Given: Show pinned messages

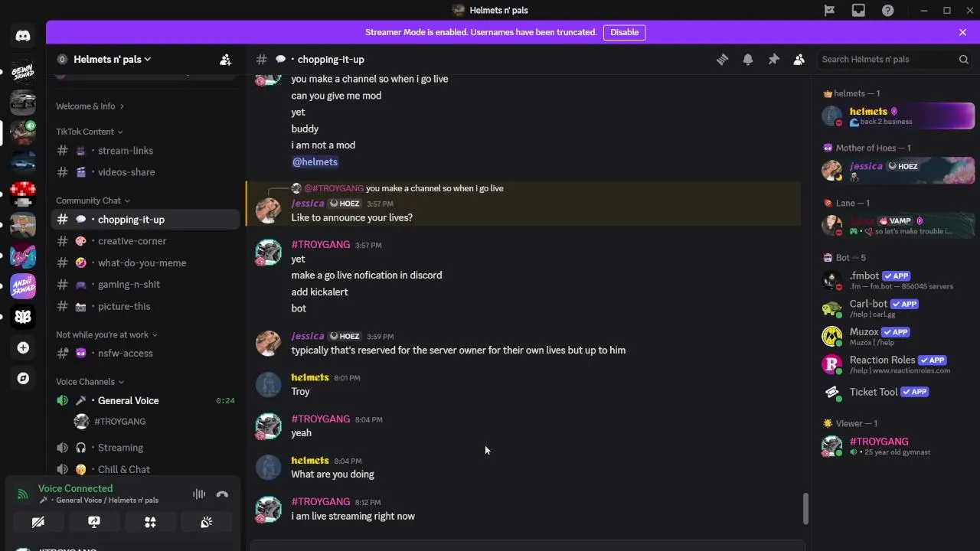Looking at the screenshot, I should [773, 60].
